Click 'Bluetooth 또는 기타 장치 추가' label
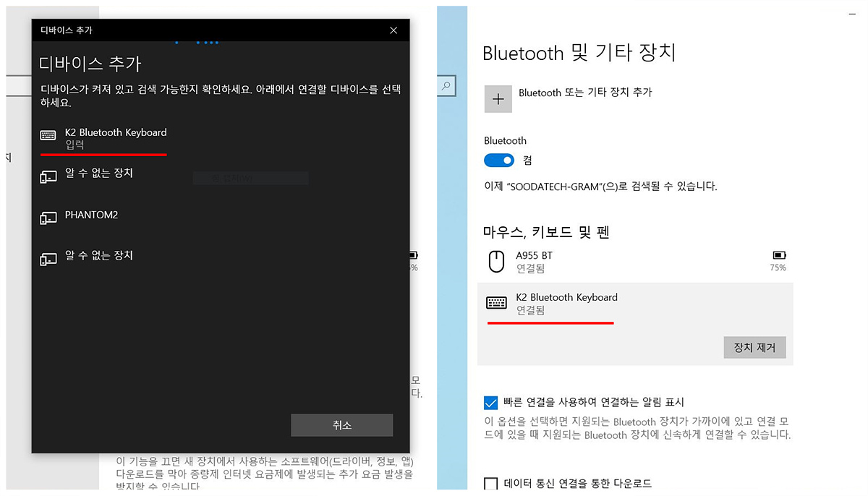 (x=585, y=93)
